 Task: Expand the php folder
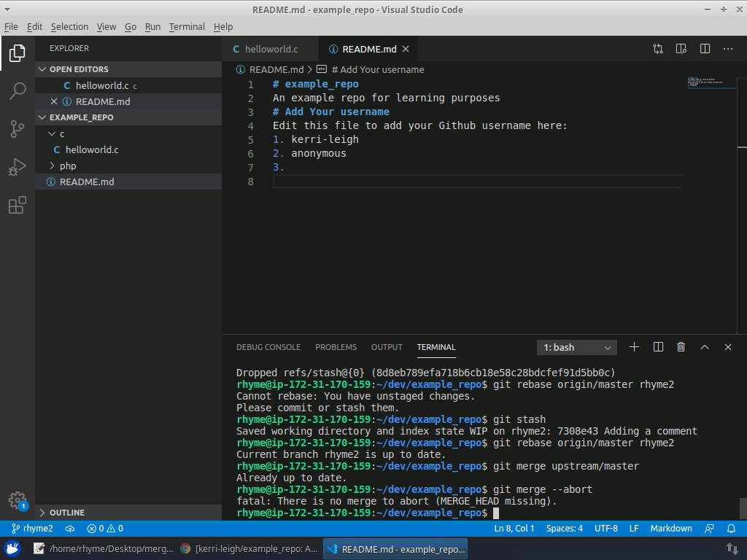67,166
